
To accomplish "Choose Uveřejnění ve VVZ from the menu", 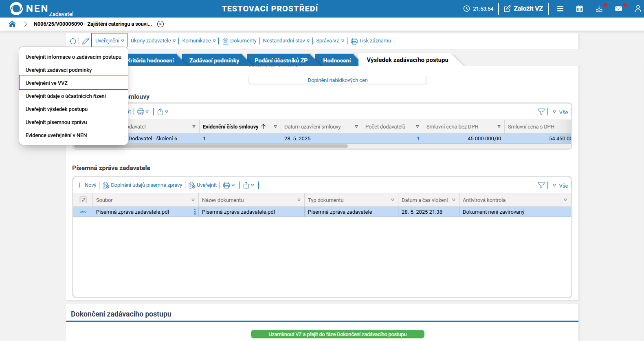I will tap(74, 83).
